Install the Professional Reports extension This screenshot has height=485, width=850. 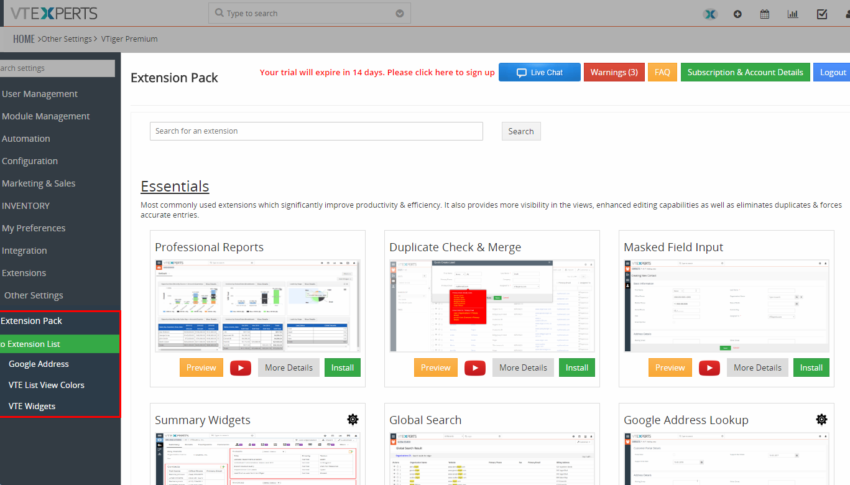tap(343, 367)
